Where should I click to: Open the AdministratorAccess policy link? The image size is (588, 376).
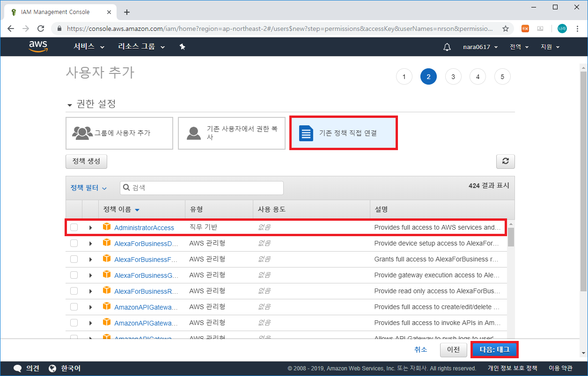[144, 228]
